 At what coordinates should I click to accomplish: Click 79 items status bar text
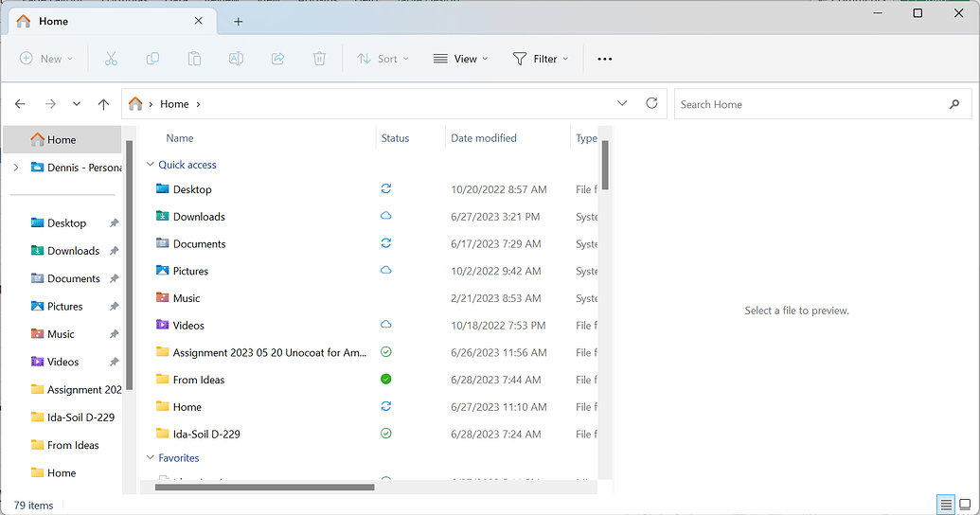[34, 505]
